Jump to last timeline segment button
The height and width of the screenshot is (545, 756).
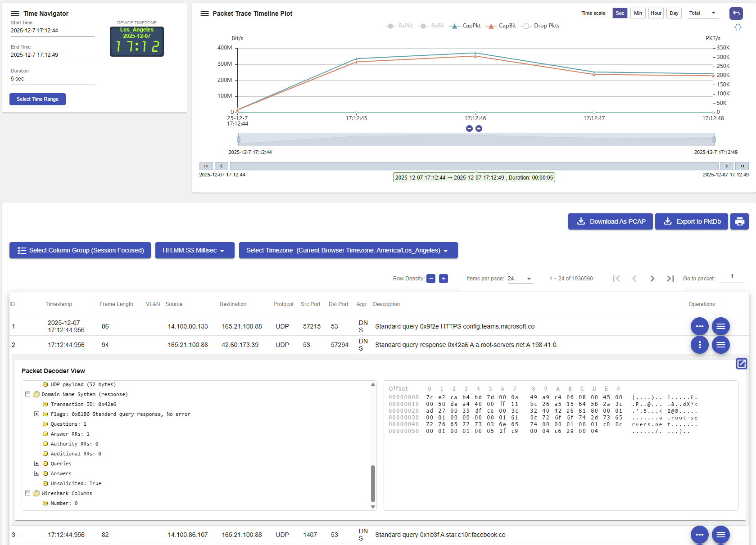point(742,166)
